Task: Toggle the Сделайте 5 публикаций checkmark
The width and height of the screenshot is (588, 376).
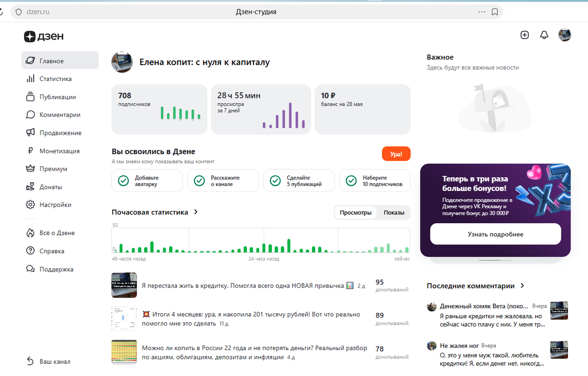Action: click(275, 181)
